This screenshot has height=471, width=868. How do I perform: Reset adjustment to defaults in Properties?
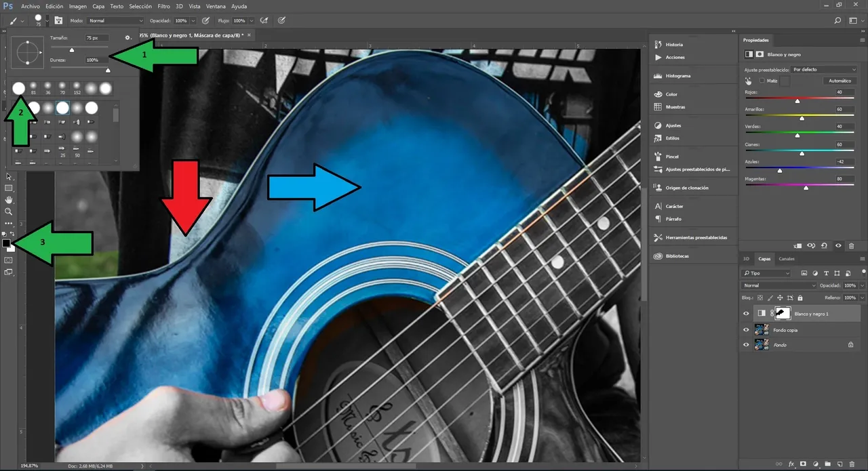point(824,245)
